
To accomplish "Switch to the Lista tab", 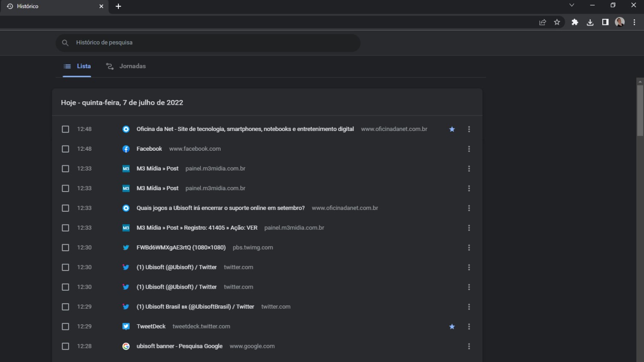I will 77,67.
